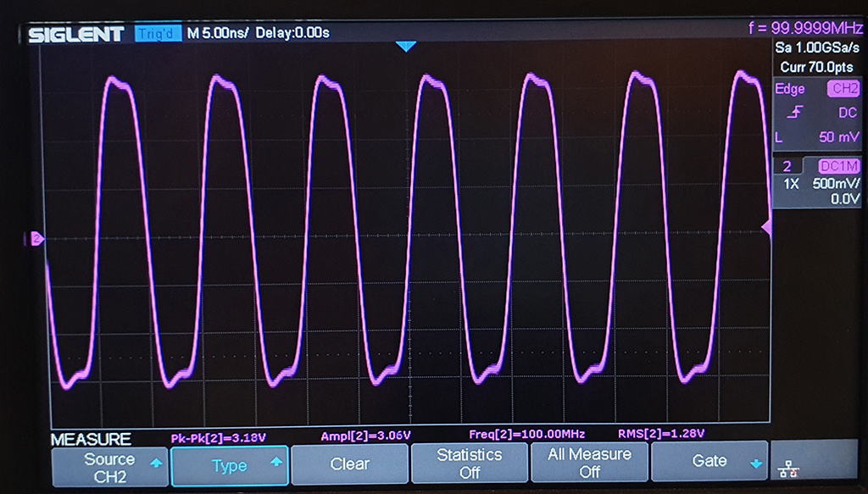
Task: Click the SIGLENT logo
Action: [x=76, y=35]
